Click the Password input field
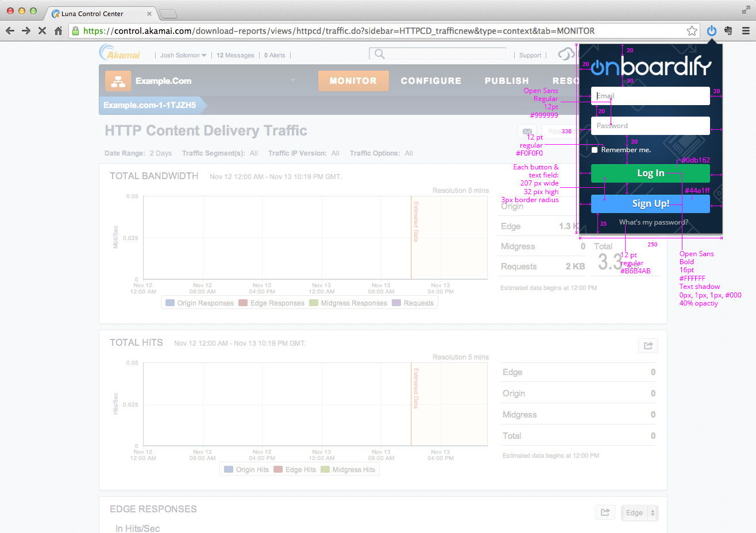Image resolution: width=756 pixels, height=533 pixels. click(x=650, y=126)
